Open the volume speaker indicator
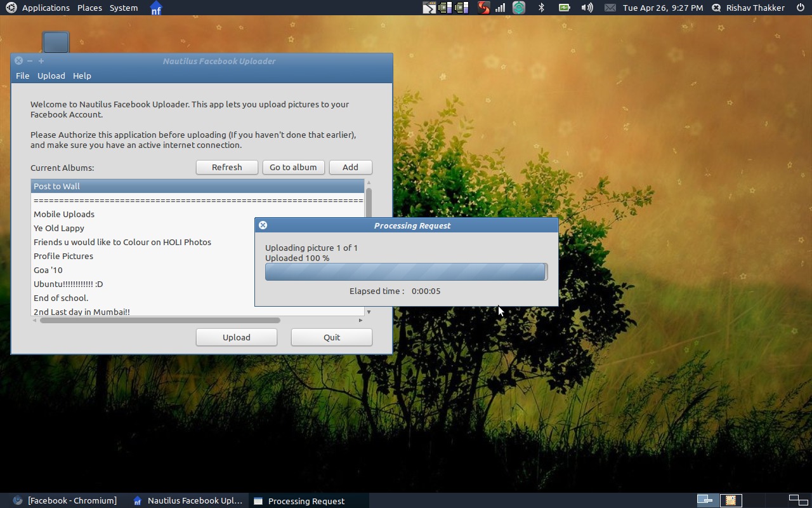The width and height of the screenshot is (812, 508). tap(587, 8)
